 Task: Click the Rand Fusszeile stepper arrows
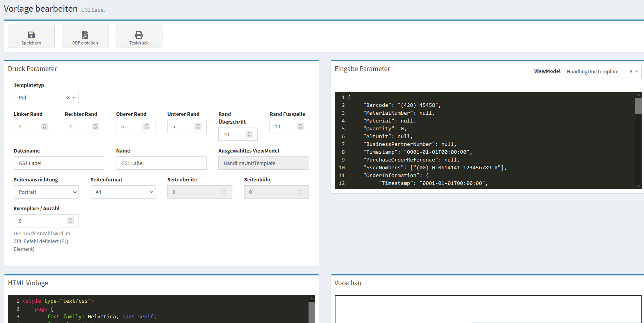tap(301, 126)
